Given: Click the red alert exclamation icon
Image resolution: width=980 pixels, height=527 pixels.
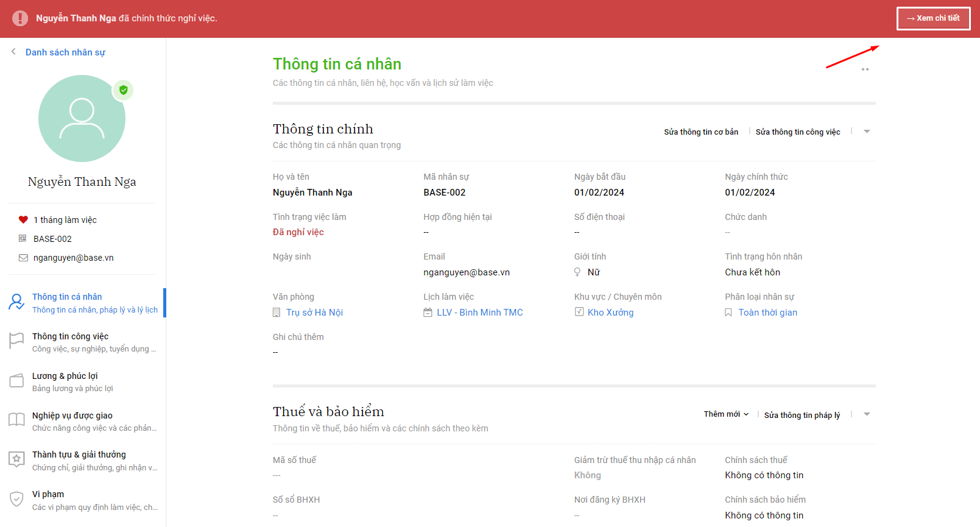Looking at the screenshot, I should click(20, 18).
